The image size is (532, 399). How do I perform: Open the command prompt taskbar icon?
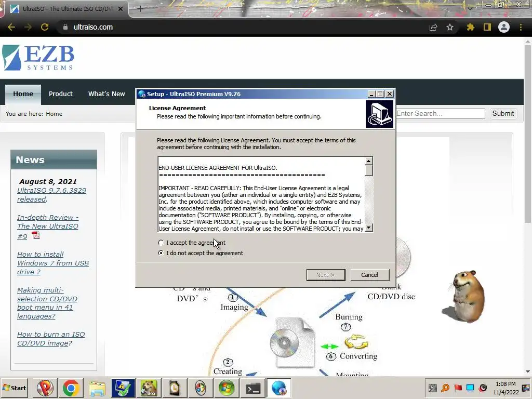tap(253, 388)
